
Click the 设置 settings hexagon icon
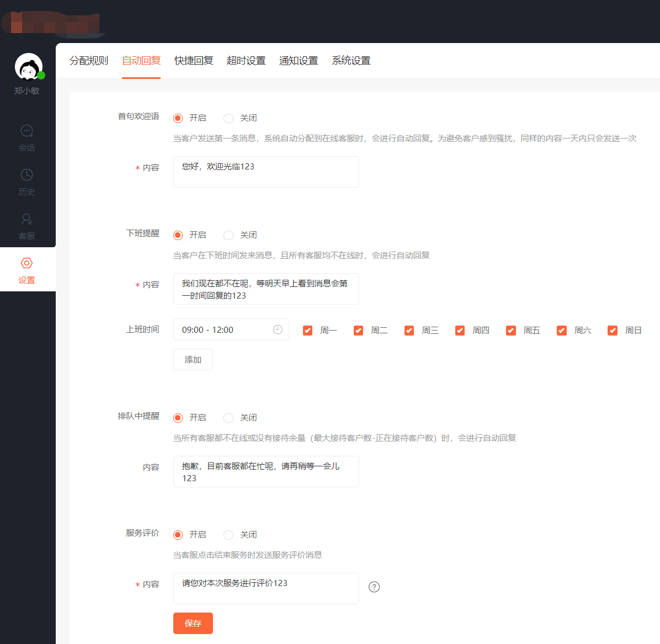coord(26,263)
